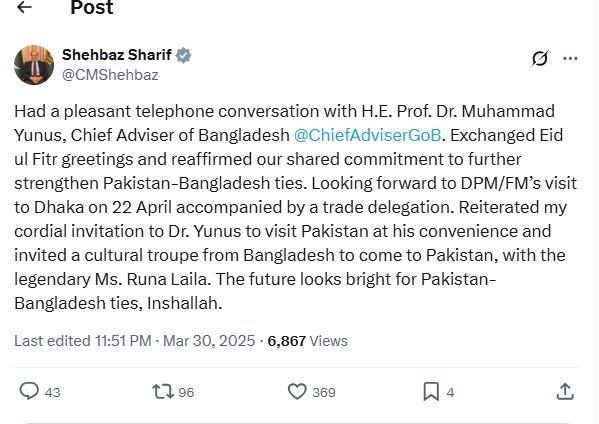Open the Grok explain-post icon
599x424 pixels.
pyautogui.click(x=540, y=58)
